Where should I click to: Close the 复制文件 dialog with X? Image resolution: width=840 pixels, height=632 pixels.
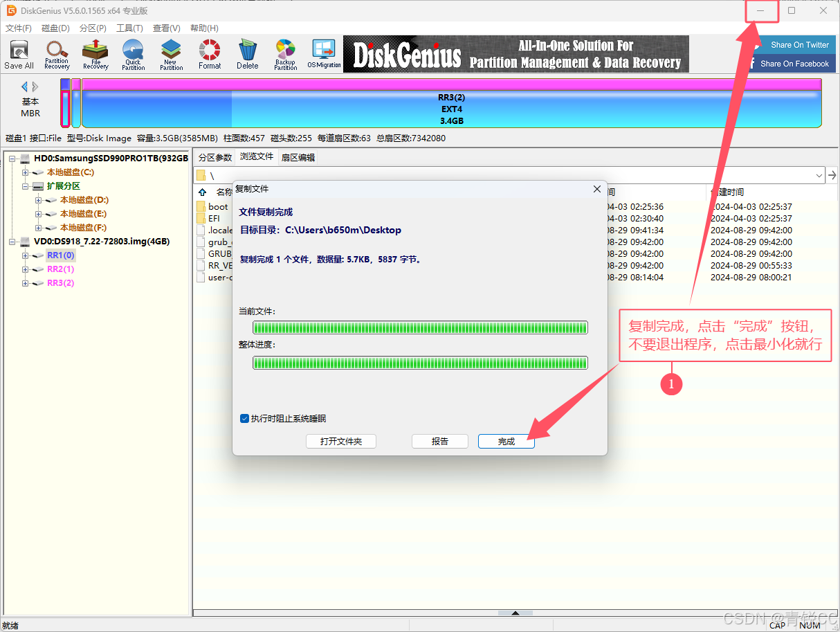[x=597, y=189]
